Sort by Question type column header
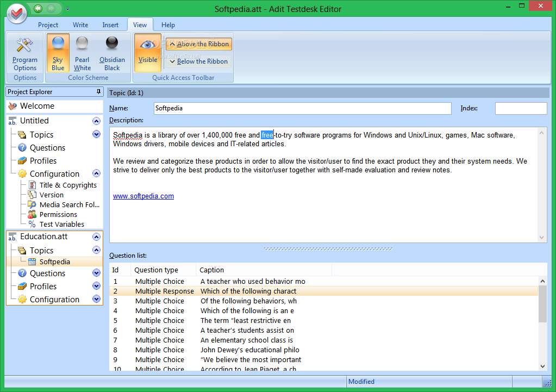 point(163,270)
